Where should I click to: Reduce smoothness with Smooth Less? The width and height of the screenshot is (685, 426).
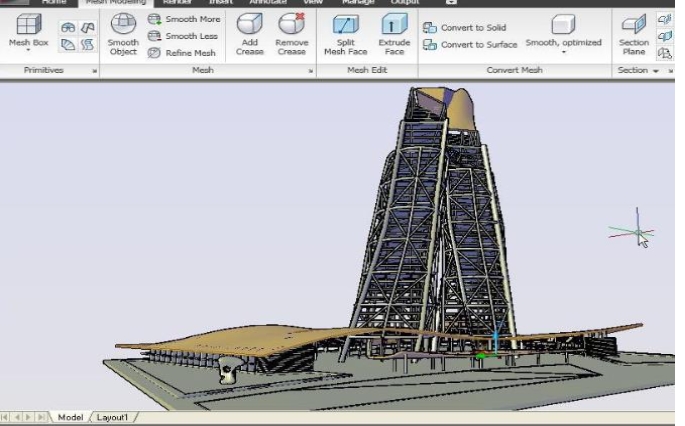coord(183,36)
